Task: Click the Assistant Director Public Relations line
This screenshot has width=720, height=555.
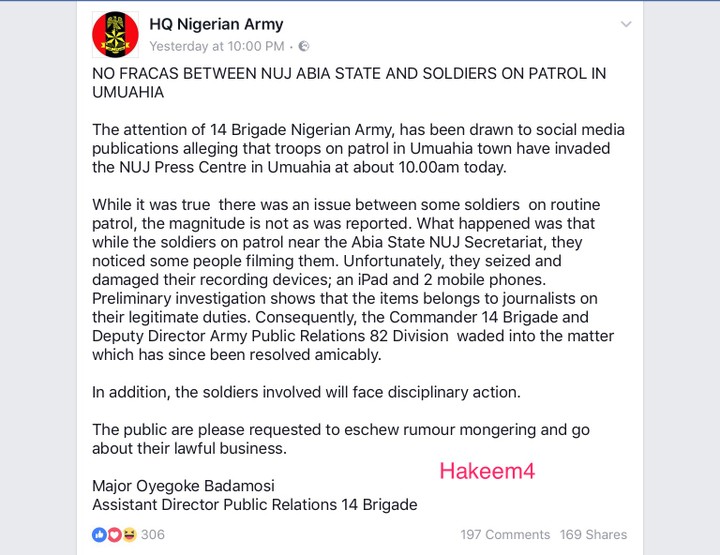Action: point(254,504)
